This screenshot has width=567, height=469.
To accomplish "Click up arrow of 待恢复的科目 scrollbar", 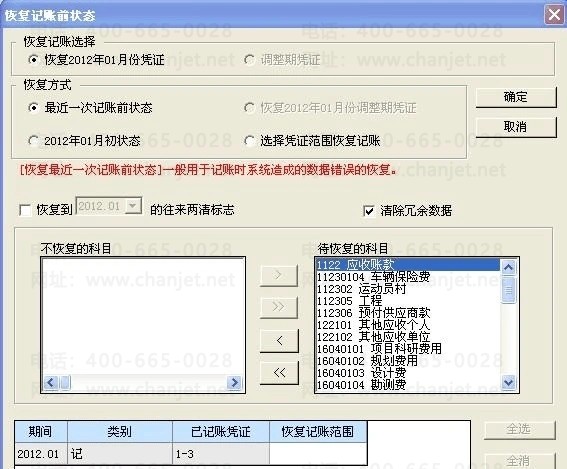I will pos(509,268).
